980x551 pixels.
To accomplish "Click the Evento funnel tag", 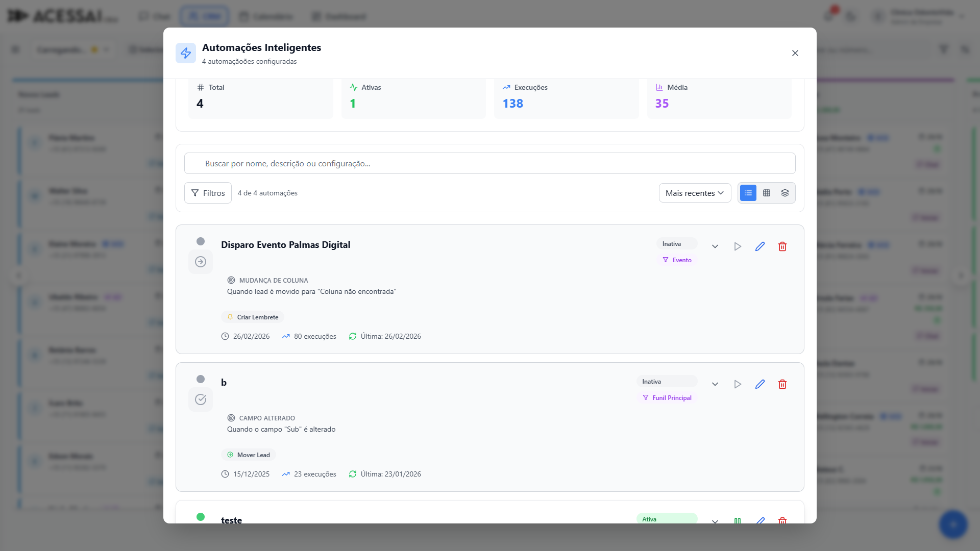I will [x=677, y=260].
